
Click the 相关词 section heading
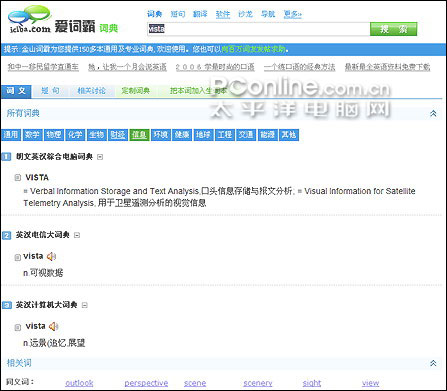click(x=19, y=363)
